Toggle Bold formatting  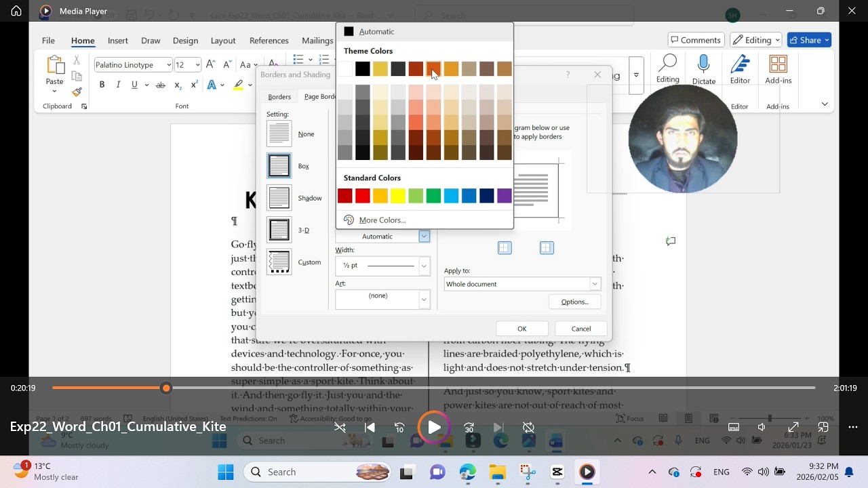(x=102, y=85)
